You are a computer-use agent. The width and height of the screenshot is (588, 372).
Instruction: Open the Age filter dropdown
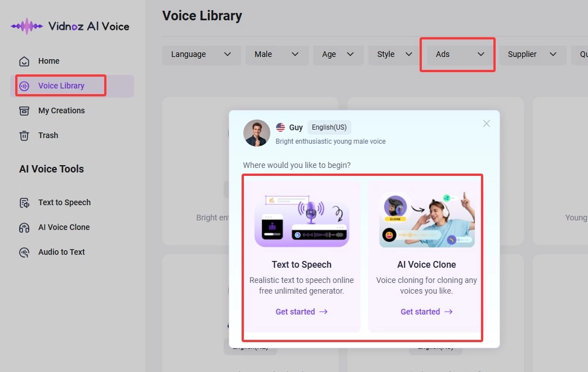338,54
